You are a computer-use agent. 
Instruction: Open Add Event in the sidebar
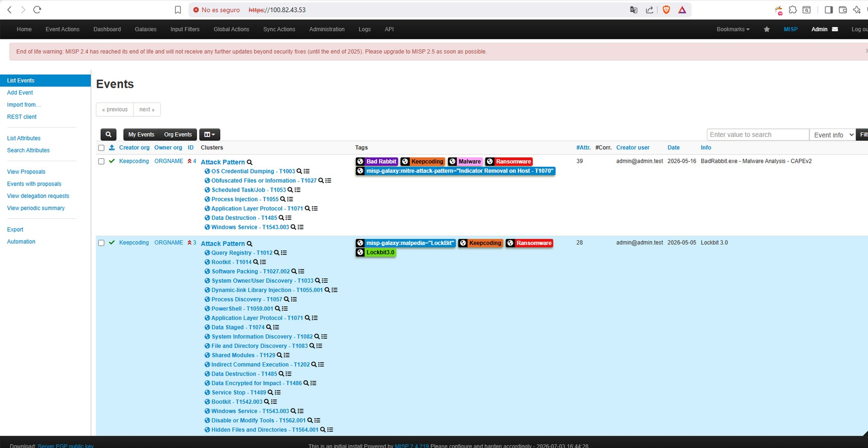pos(20,93)
